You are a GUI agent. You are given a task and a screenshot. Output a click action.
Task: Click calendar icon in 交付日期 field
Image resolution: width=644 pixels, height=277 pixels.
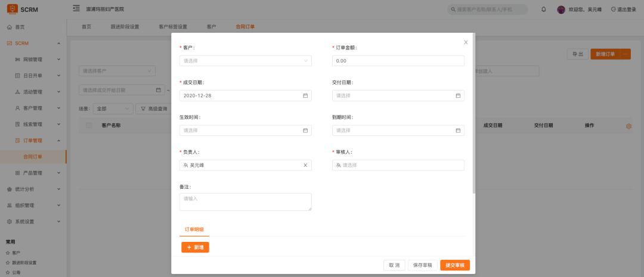pos(458,95)
